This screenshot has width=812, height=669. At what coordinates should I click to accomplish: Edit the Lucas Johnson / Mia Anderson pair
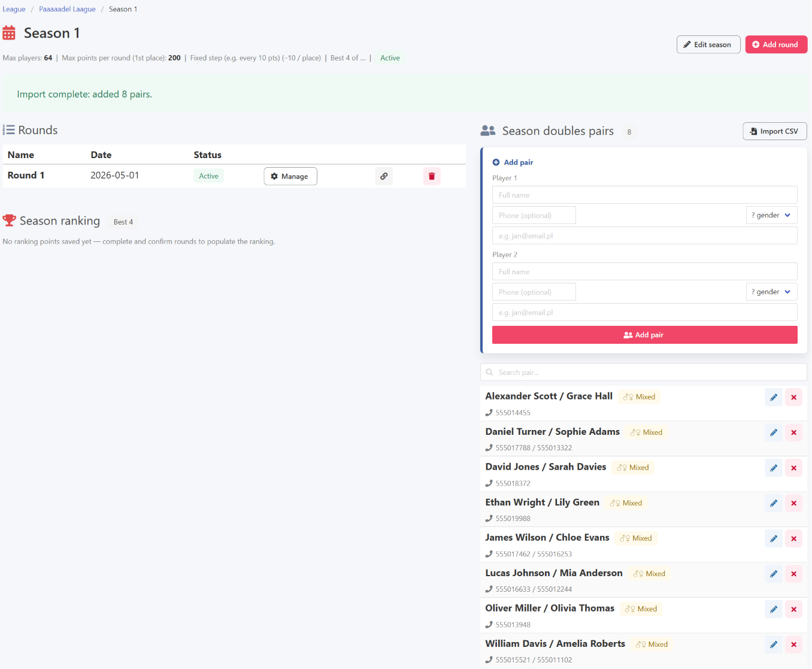click(774, 574)
